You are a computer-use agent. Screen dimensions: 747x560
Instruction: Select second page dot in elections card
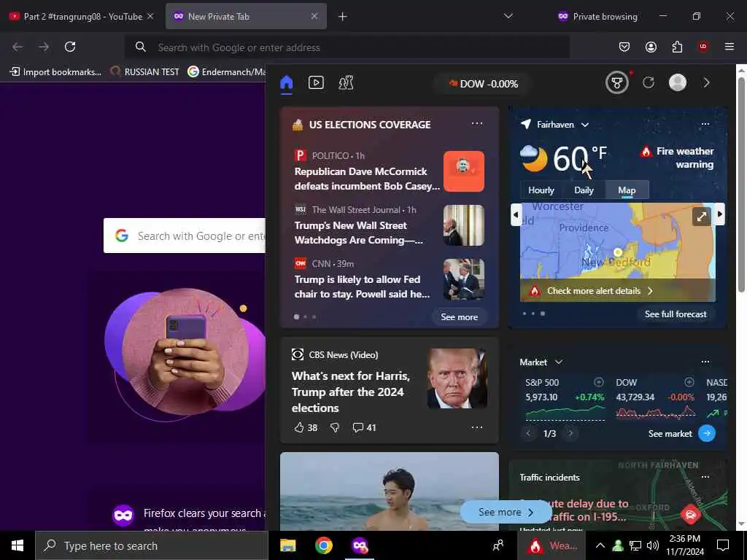pyautogui.click(x=306, y=316)
